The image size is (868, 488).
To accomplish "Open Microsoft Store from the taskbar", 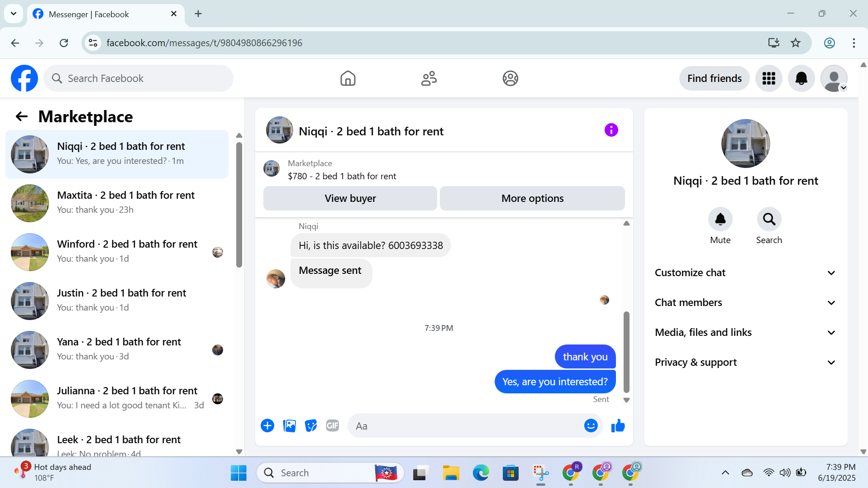I will 510,473.
